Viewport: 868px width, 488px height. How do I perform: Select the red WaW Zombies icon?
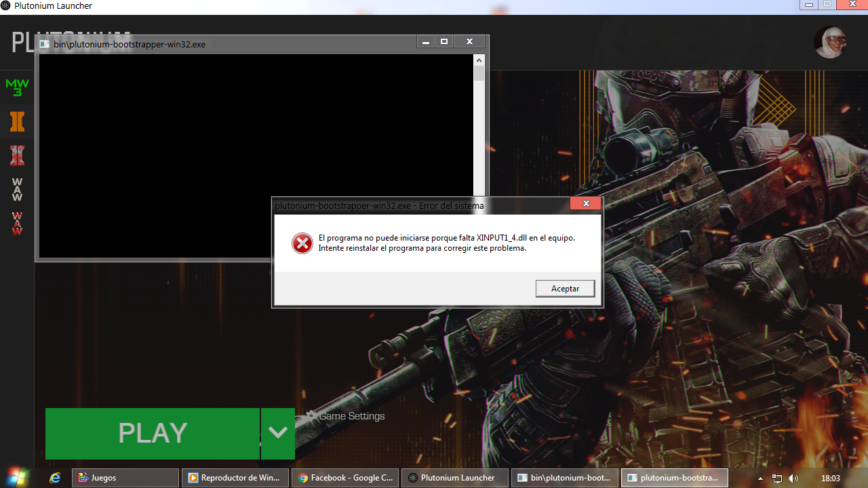click(x=17, y=224)
